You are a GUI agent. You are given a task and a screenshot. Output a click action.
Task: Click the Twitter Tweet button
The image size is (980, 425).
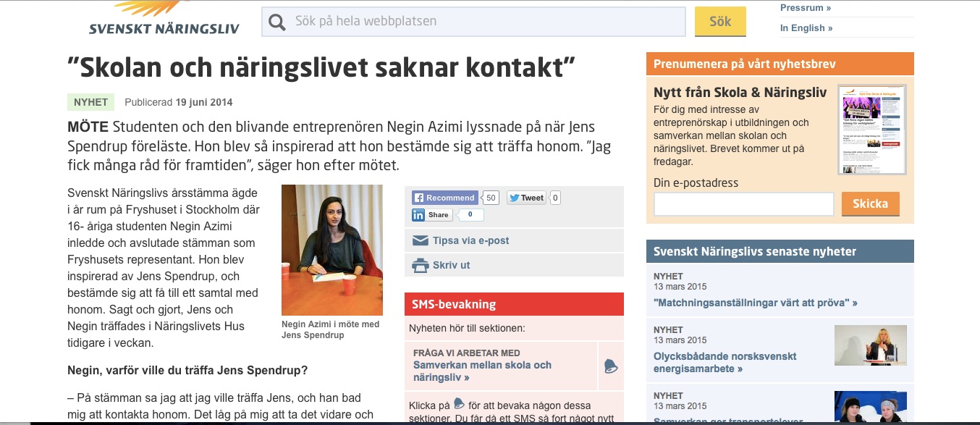pos(526,198)
